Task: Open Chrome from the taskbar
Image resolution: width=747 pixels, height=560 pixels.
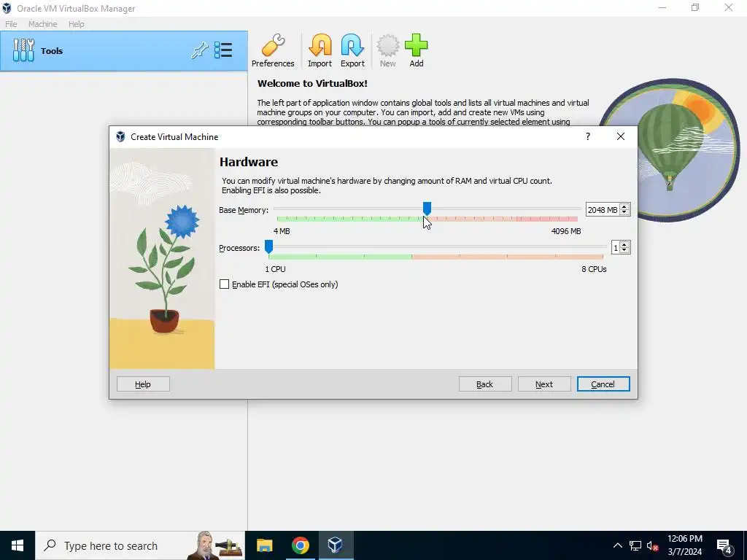Action: click(300, 545)
